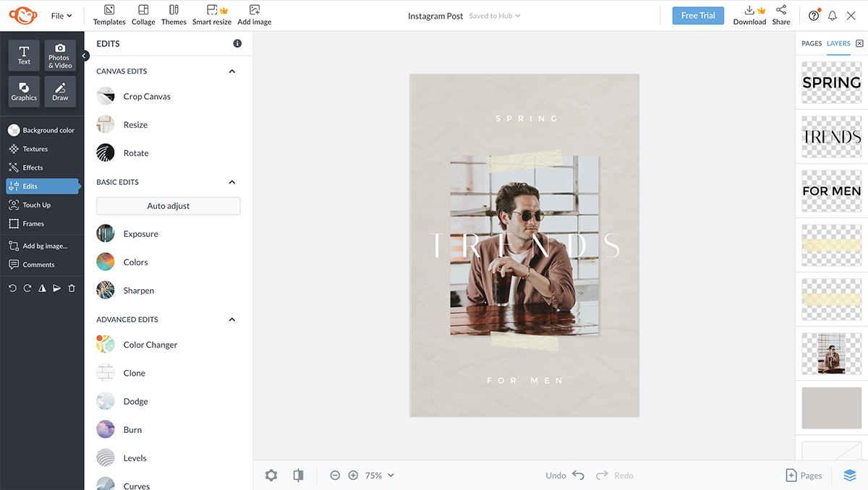This screenshot has width=868, height=490.
Task: Open the Clone tool
Action: coord(133,373)
